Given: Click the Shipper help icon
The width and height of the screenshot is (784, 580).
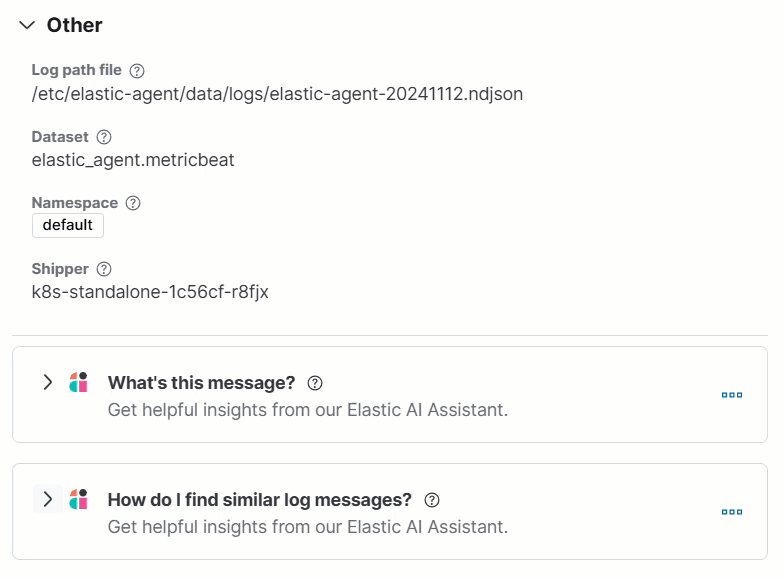Looking at the screenshot, I should point(104,269).
